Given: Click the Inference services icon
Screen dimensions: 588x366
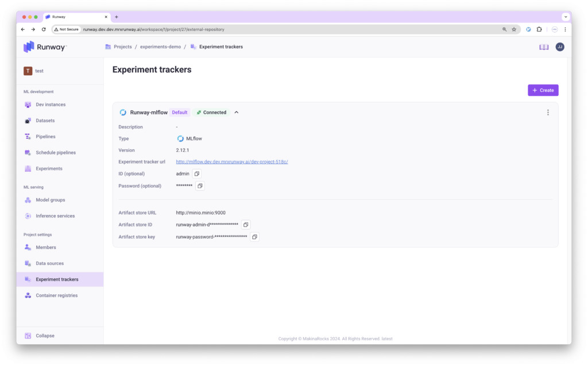Looking at the screenshot, I should [28, 216].
